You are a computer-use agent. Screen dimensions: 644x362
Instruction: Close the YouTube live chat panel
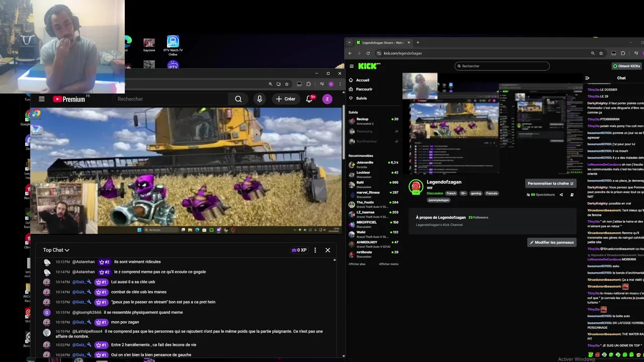328,250
